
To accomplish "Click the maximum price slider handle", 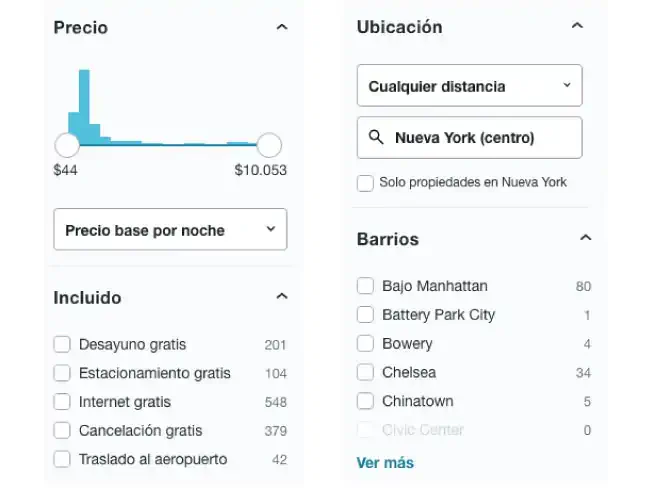I will coord(269,145).
